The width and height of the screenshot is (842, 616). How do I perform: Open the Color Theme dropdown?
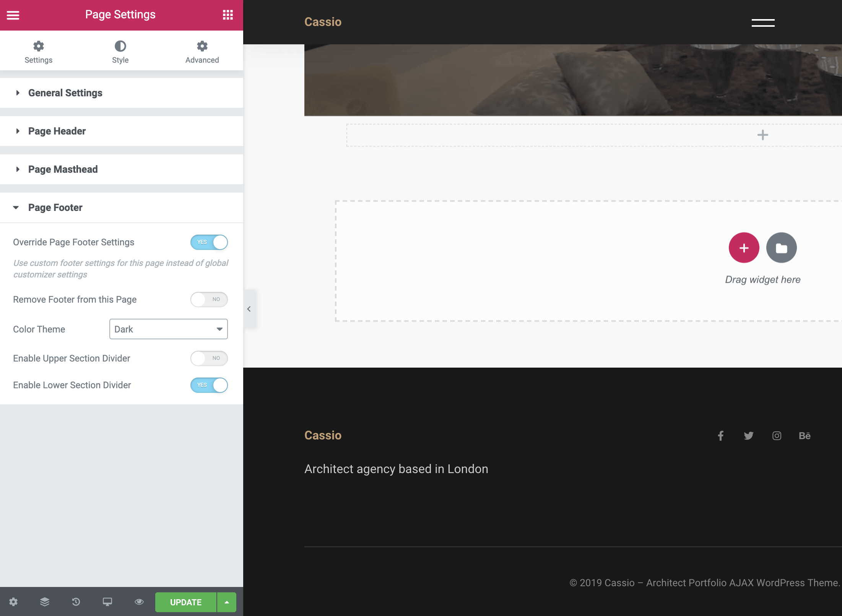coord(168,329)
